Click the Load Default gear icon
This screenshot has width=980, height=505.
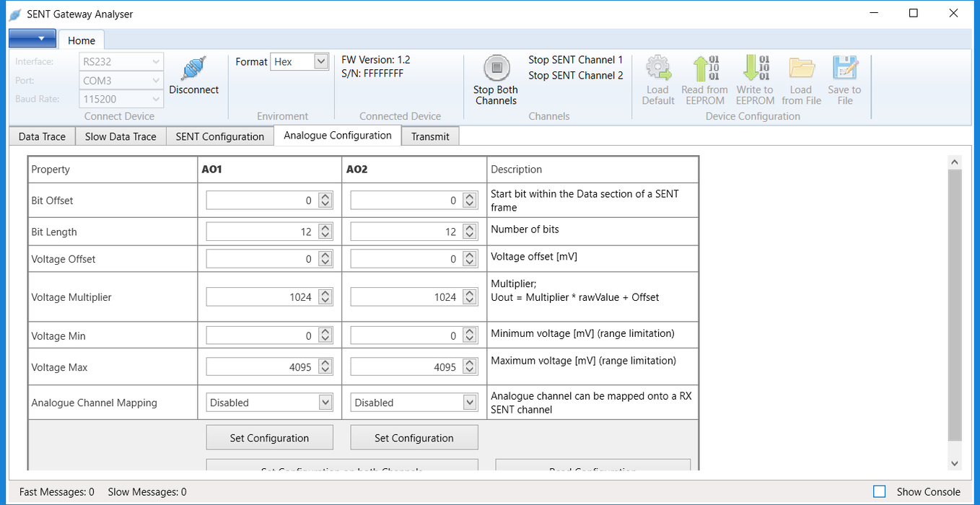(x=657, y=69)
